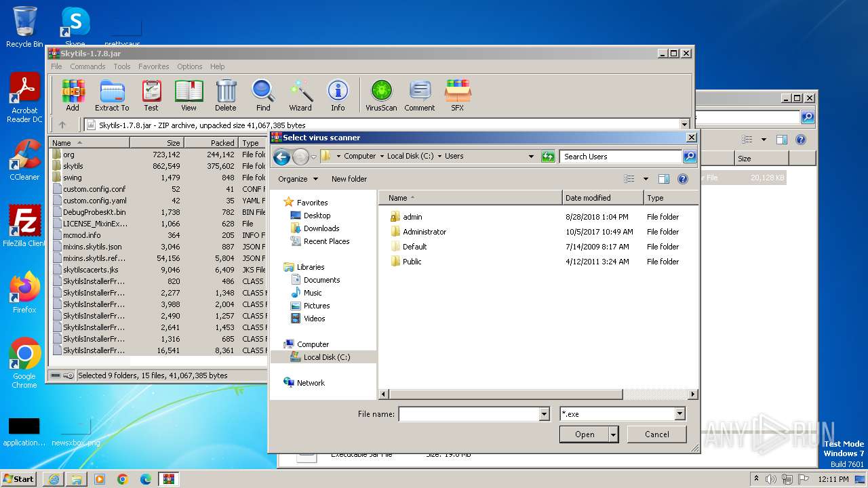Open Google Chrome desktop shortcut
The height and width of the screenshot is (488, 868).
click(24, 363)
